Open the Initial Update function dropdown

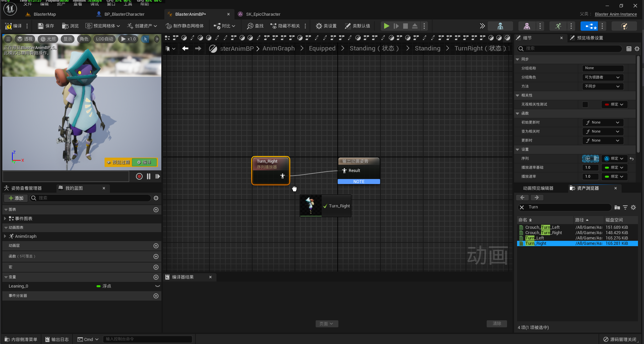click(603, 123)
